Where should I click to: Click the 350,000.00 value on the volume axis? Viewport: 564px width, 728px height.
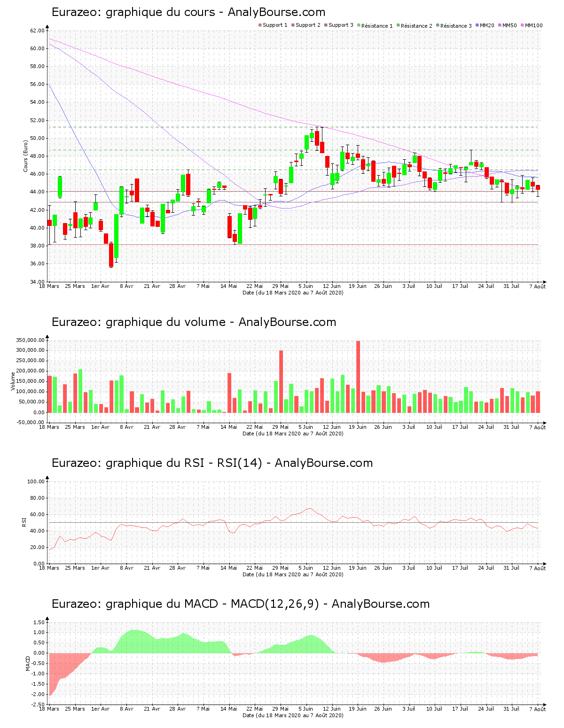pyautogui.click(x=30, y=340)
